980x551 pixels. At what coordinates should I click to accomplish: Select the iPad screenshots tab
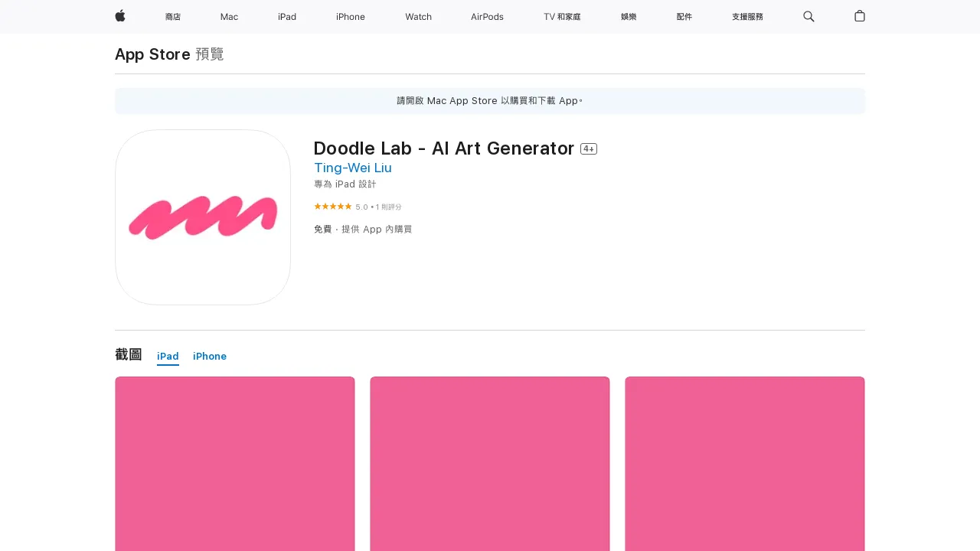coord(168,357)
